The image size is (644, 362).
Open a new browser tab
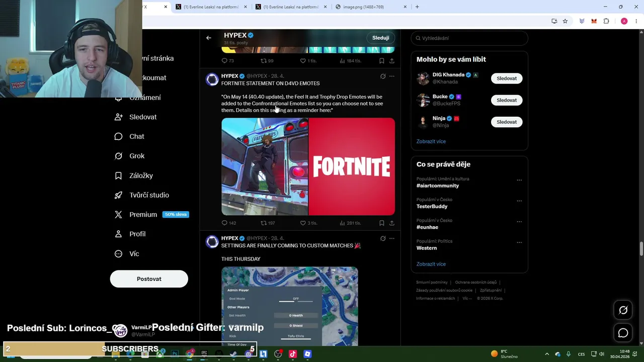tap(417, 7)
